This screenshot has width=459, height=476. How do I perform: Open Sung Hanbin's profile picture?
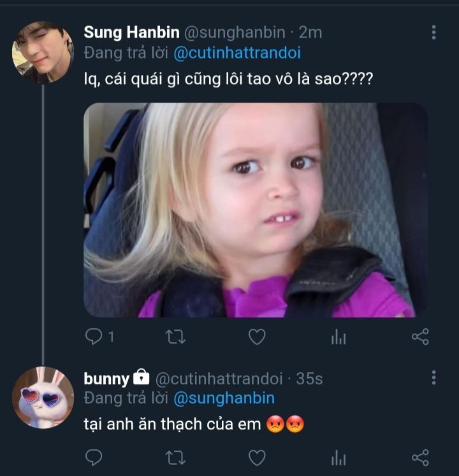[x=42, y=52]
